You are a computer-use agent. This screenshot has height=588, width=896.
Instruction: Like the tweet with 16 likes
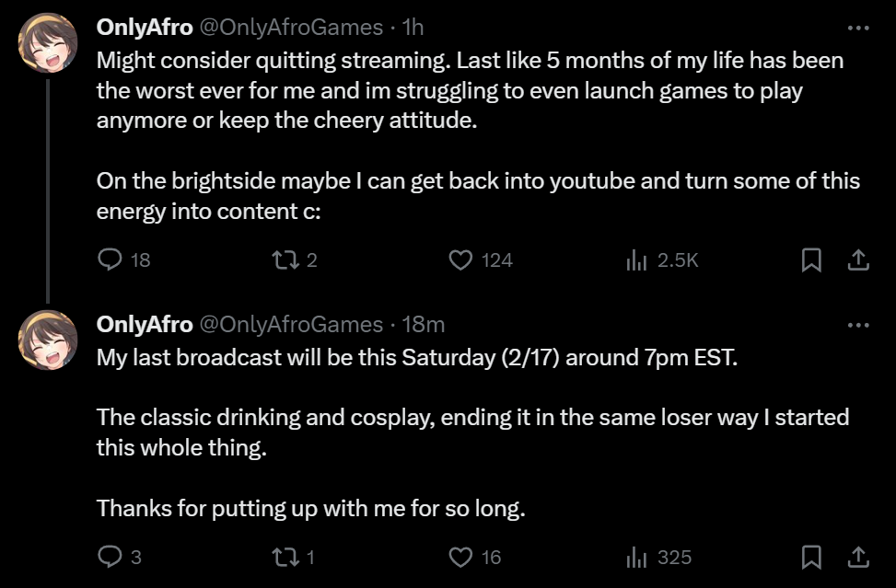point(460,557)
